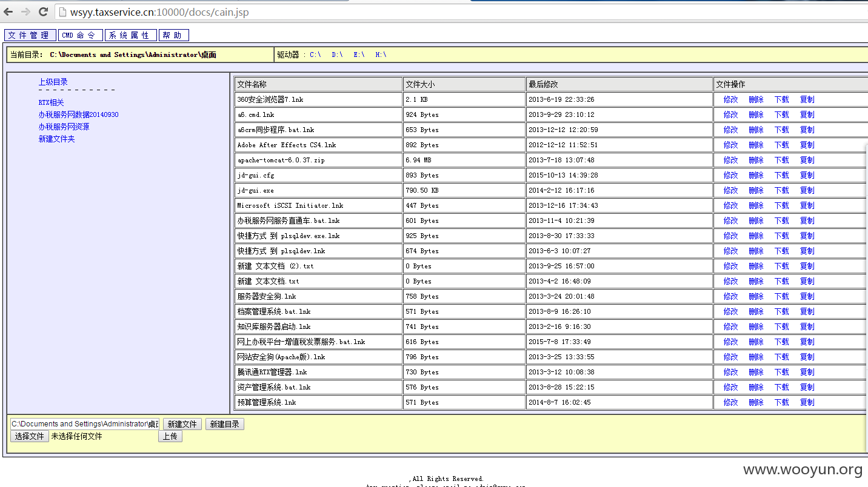Viewport: 868px width, 487px height.
Task: Edit jd-gui.cfg with 修改
Action: click(730, 175)
